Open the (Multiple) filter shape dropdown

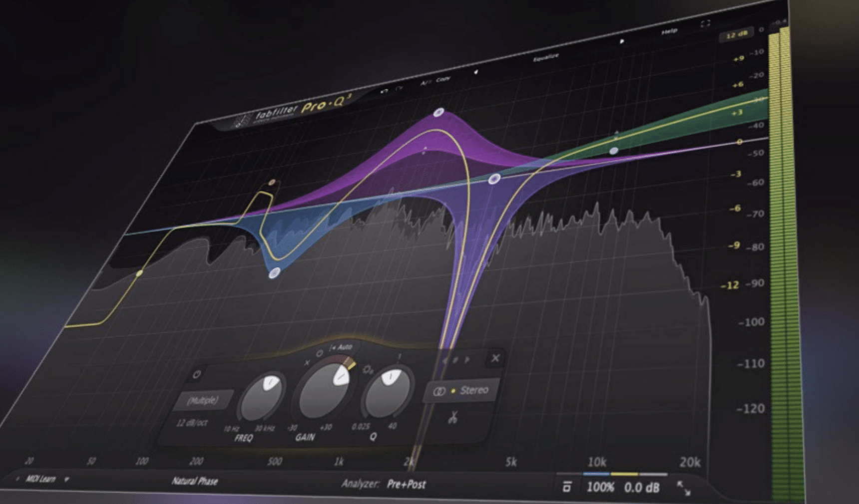(203, 400)
